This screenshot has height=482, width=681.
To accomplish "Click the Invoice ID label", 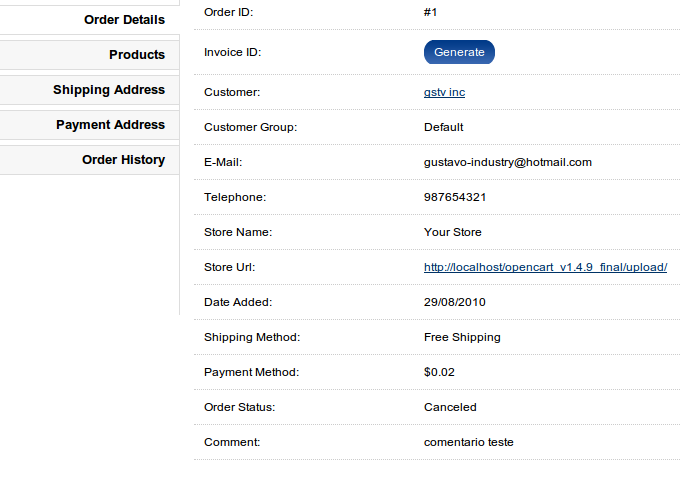I will [x=232, y=52].
